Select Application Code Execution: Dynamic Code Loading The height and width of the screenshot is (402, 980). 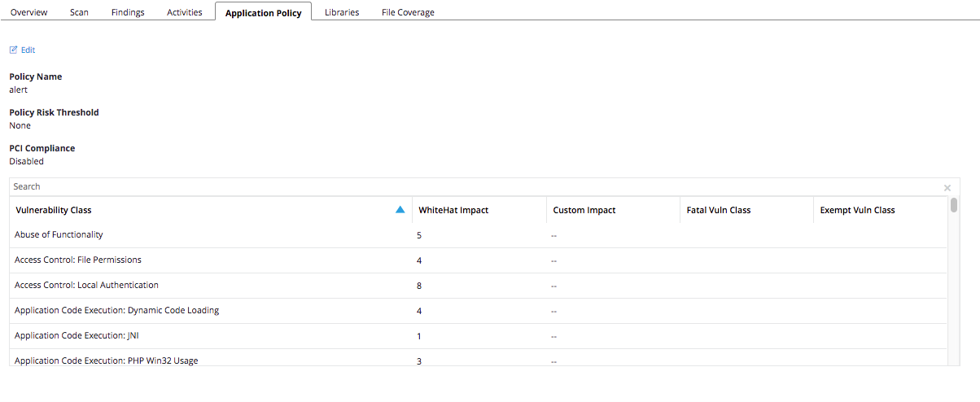pyautogui.click(x=479, y=311)
